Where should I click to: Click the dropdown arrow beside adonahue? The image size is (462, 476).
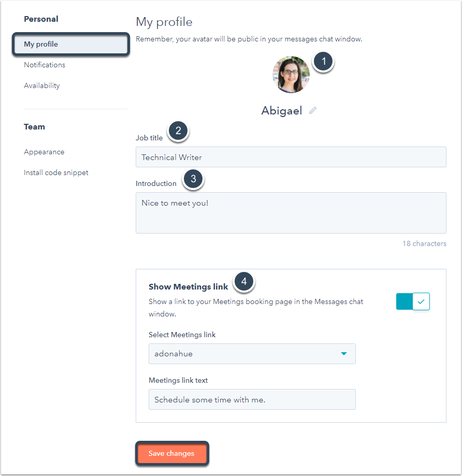pos(343,354)
